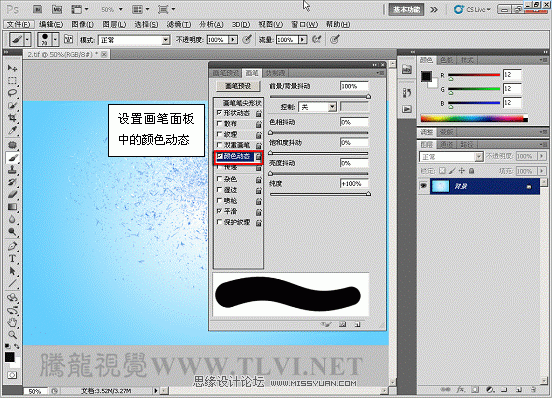The image size is (552, 398).
Task: Select the Move tool
Action: (x=12, y=68)
